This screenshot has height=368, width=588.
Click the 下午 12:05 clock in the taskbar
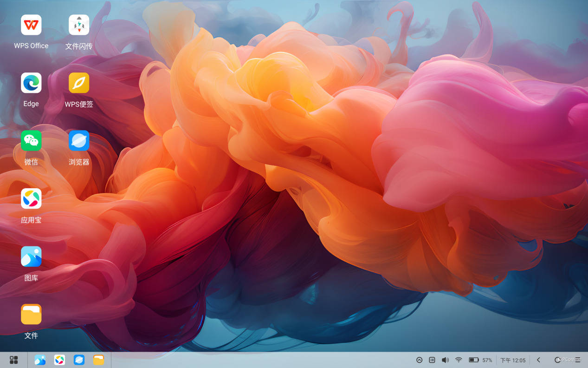point(513,360)
